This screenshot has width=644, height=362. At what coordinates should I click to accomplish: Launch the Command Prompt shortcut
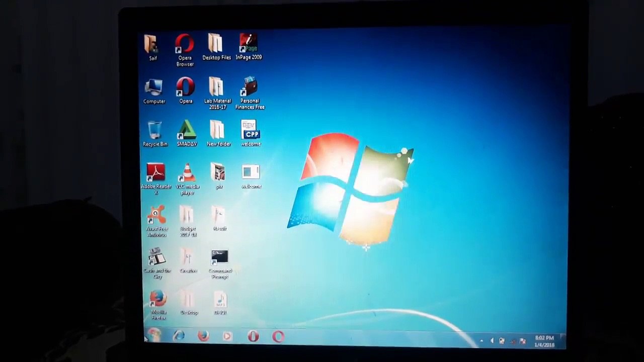[220, 263]
